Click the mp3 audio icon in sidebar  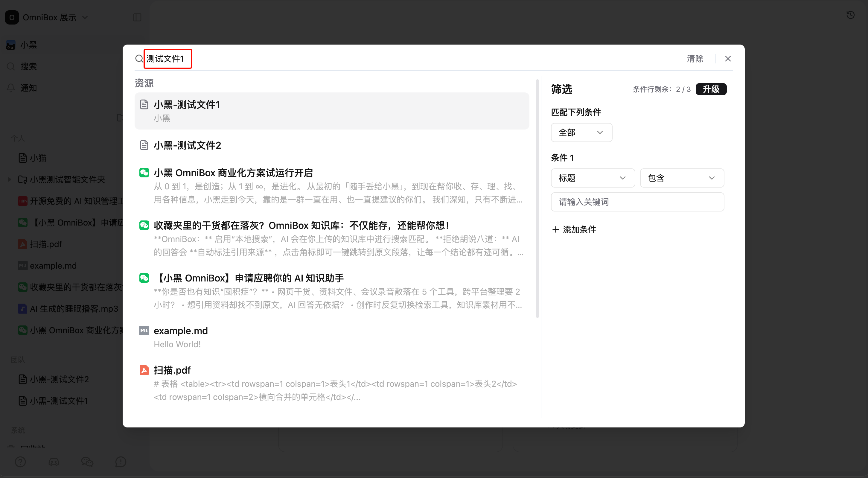coord(22,308)
